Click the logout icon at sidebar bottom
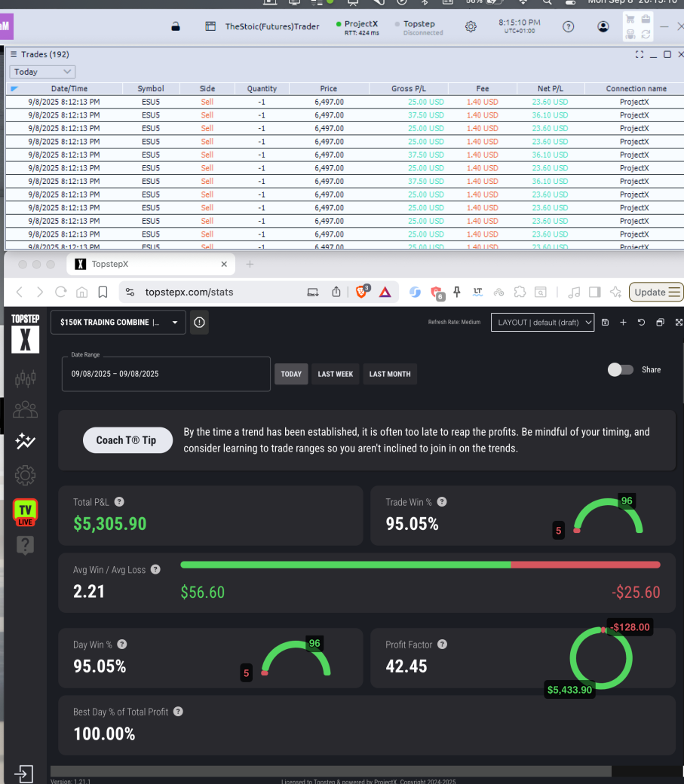Viewport: 684px width, 784px height. coord(23,773)
